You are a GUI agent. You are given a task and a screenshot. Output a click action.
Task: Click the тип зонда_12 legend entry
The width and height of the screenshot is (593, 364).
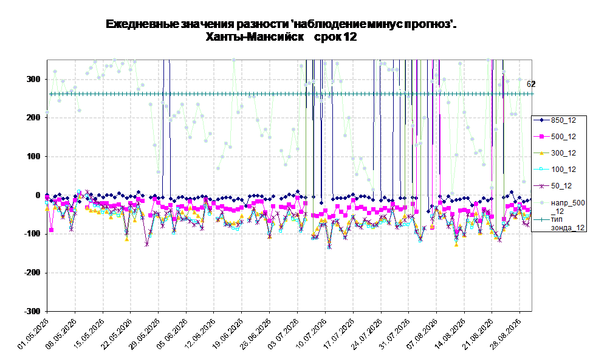pos(559,224)
